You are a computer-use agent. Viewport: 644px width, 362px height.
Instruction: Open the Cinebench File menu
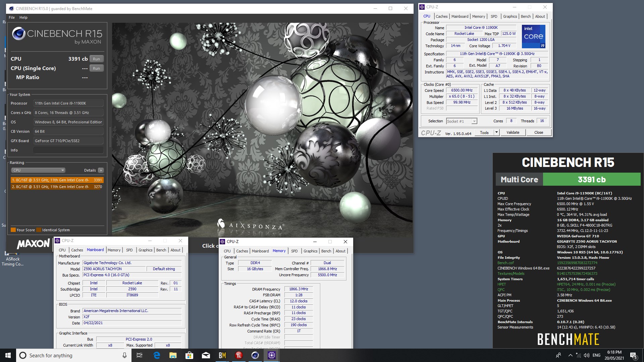[x=12, y=17]
